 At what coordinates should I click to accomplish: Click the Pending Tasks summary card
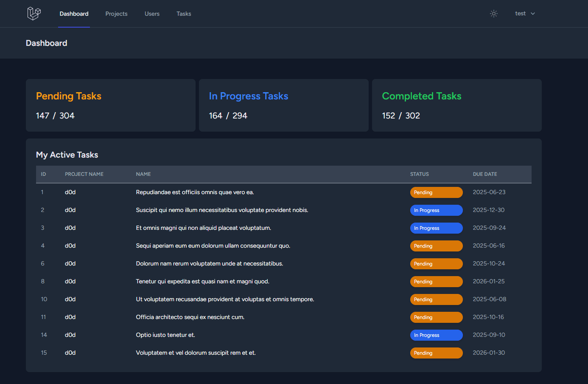110,105
